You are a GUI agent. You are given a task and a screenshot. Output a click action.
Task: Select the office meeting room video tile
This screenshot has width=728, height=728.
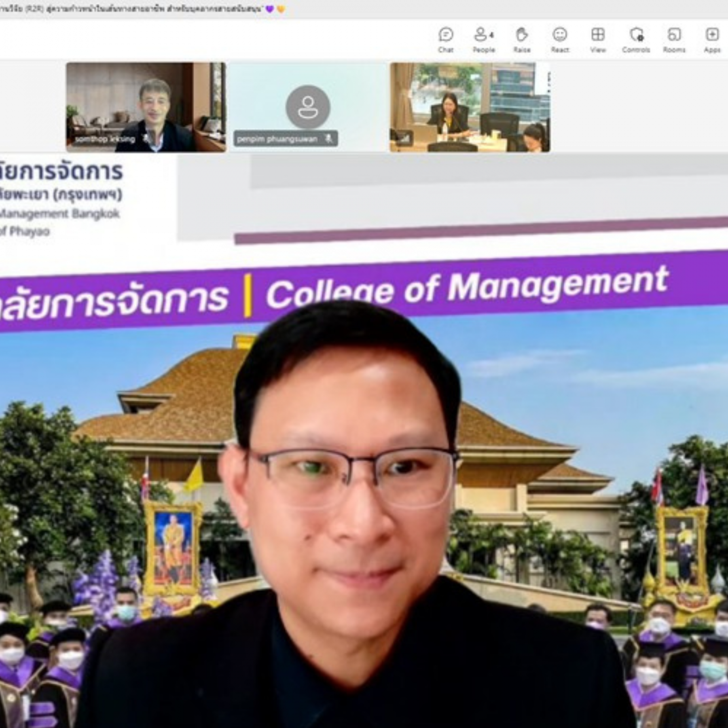[470, 107]
